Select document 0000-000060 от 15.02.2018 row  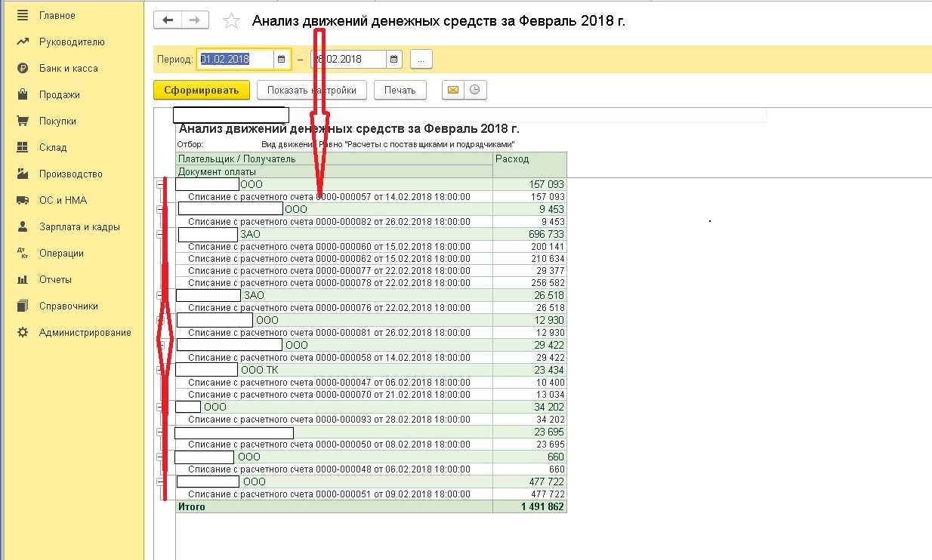click(x=334, y=246)
